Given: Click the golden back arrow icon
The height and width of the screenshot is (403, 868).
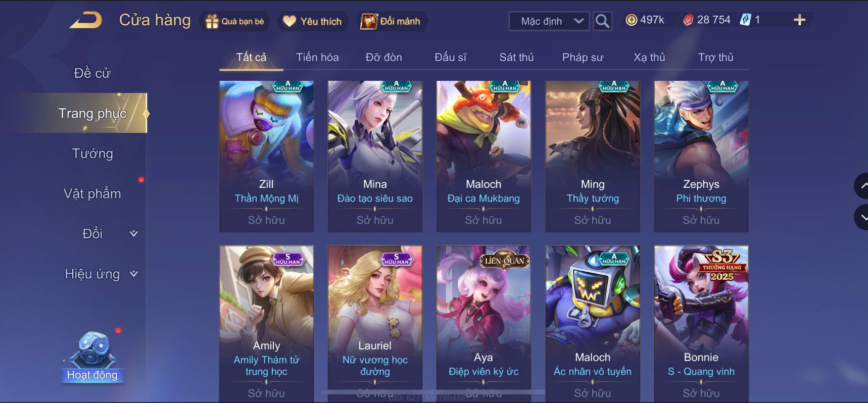Looking at the screenshot, I should click(86, 20).
